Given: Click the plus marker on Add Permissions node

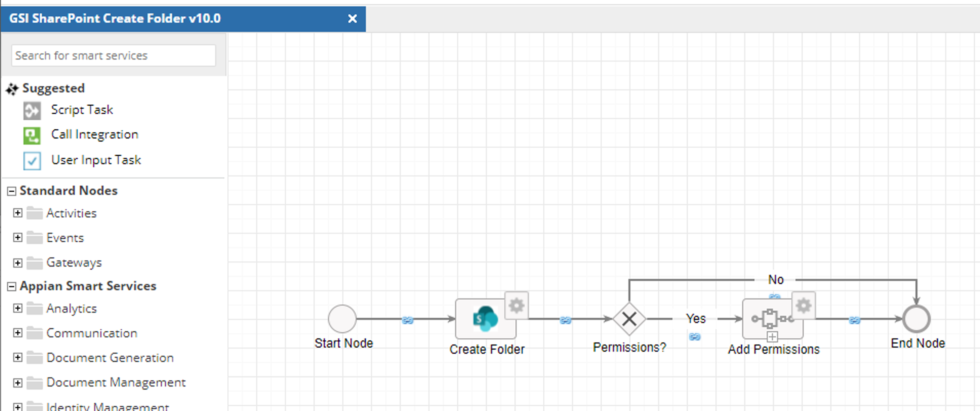Looking at the screenshot, I should [x=772, y=337].
